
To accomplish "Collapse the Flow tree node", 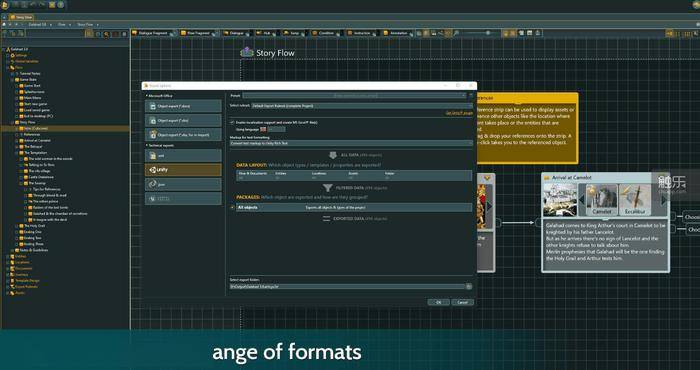I will point(8,67).
